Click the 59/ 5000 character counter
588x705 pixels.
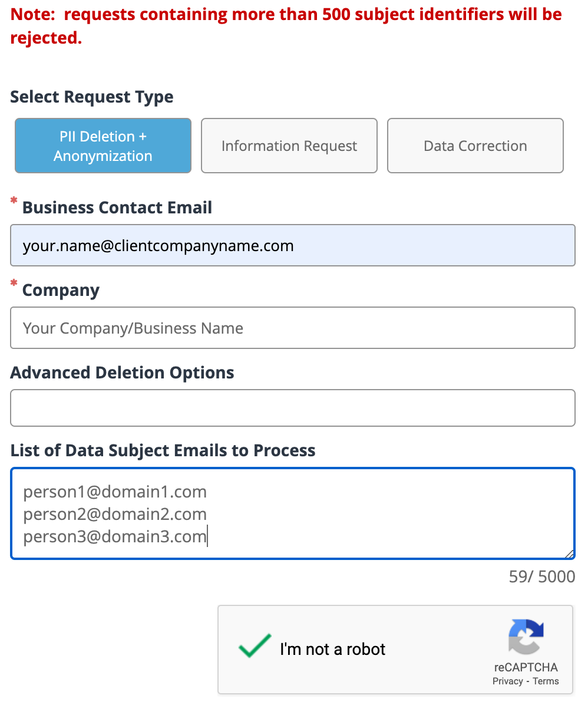(541, 576)
